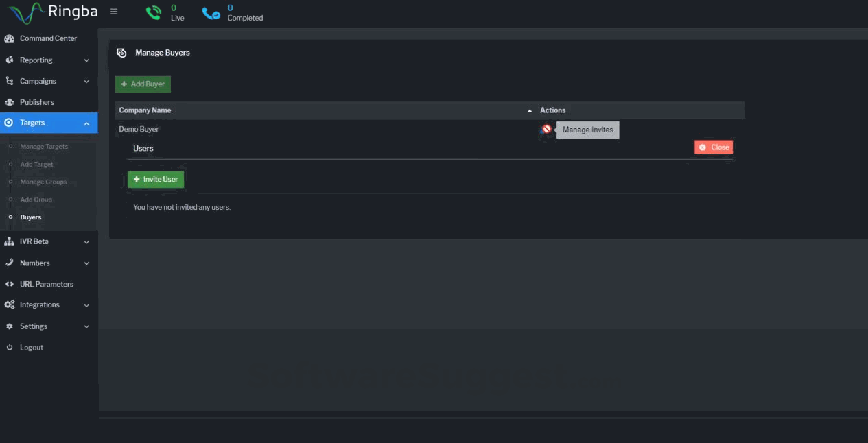Click the Invite User button

coord(156,179)
